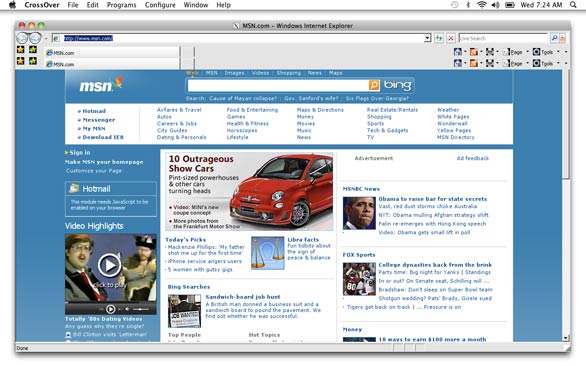Mute the video player speaker icon
This screenshot has width=586, height=366.
pyautogui.click(x=127, y=309)
